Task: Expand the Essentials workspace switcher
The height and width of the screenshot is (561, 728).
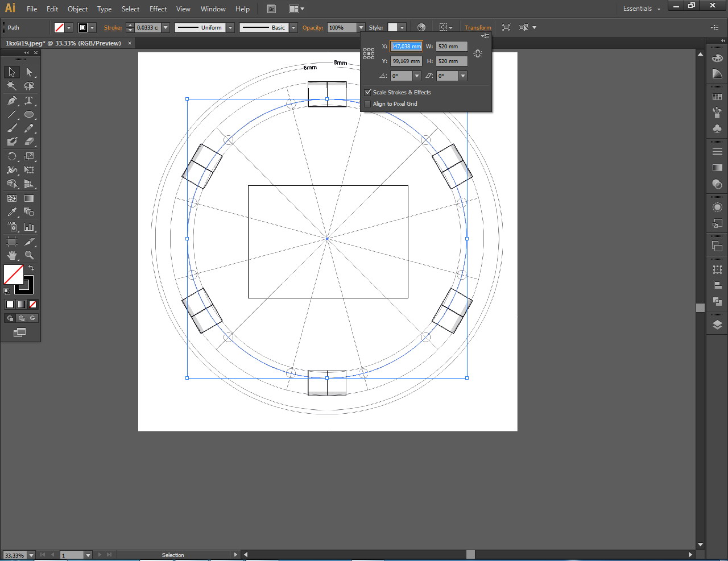Action: (642, 9)
